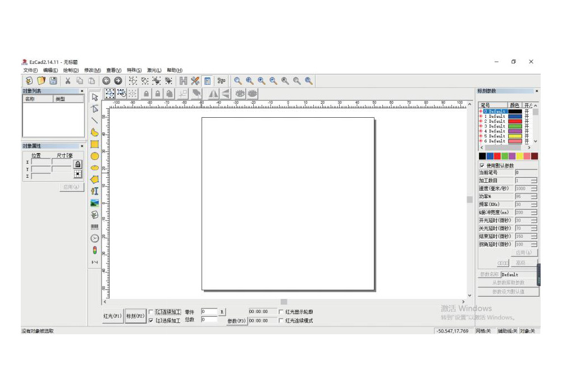
Task: Increase the 速度 spinner value
Action: click(533, 187)
